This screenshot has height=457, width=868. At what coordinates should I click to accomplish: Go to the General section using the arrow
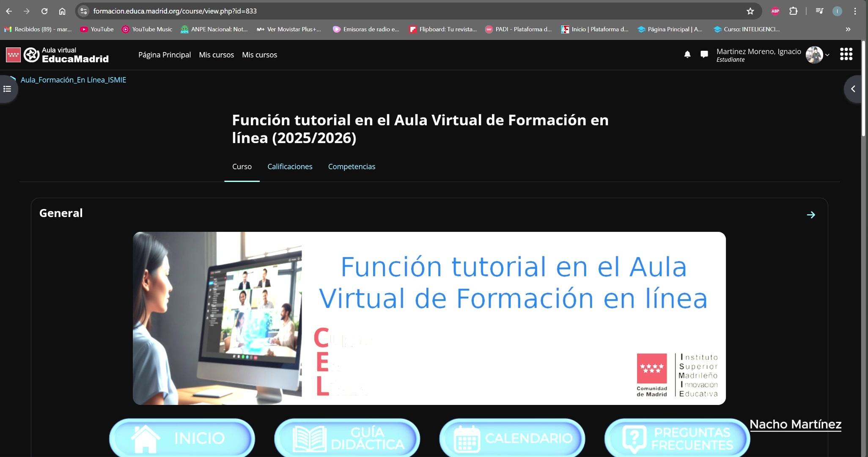tap(811, 215)
